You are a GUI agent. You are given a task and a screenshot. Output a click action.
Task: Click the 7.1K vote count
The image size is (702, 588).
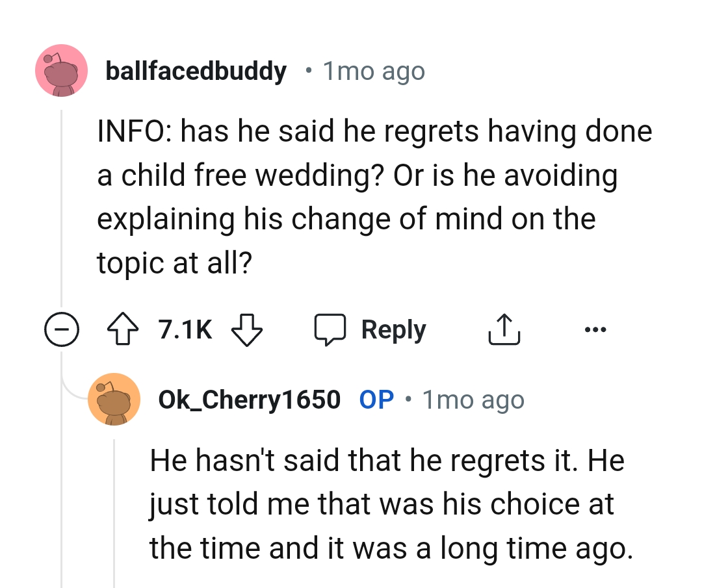[185, 329]
